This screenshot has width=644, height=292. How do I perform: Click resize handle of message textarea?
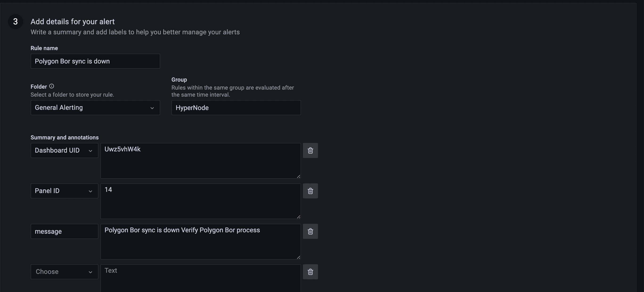coord(298,257)
